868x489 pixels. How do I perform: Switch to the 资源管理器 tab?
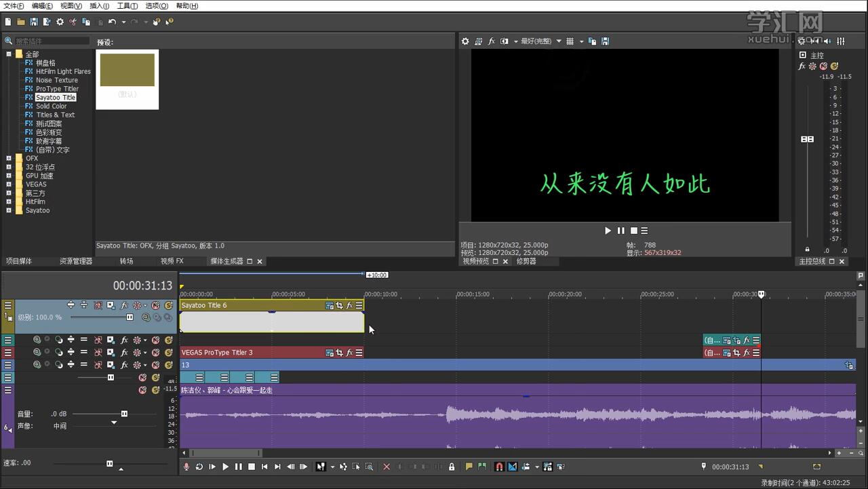pos(75,261)
